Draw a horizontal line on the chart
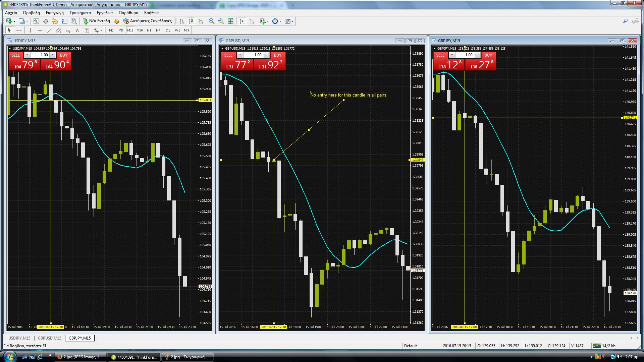The image size is (644, 362). tap(40, 30)
